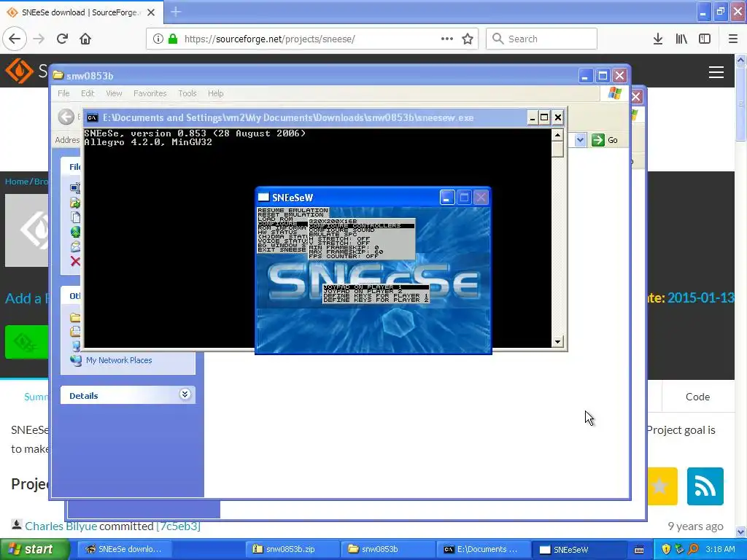
Task: Select HW Status in SNEeSeW menu
Action: (277, 233)
